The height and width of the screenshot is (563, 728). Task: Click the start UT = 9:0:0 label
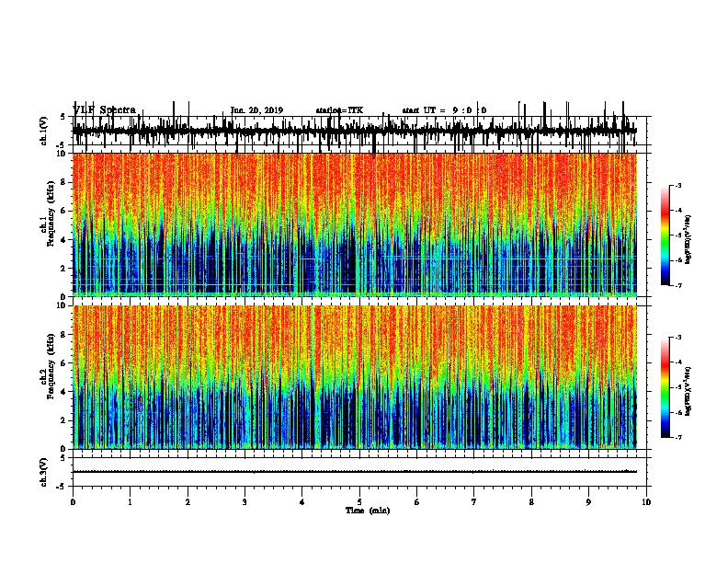[x=444, y=110]
